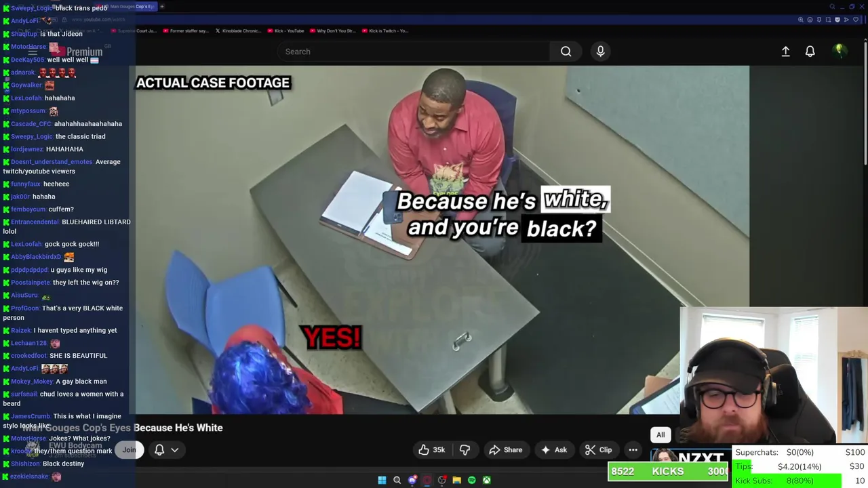Open a new browser tab with plus
The width and height of the screenshot is (868, 488).
tap(162, 7)
